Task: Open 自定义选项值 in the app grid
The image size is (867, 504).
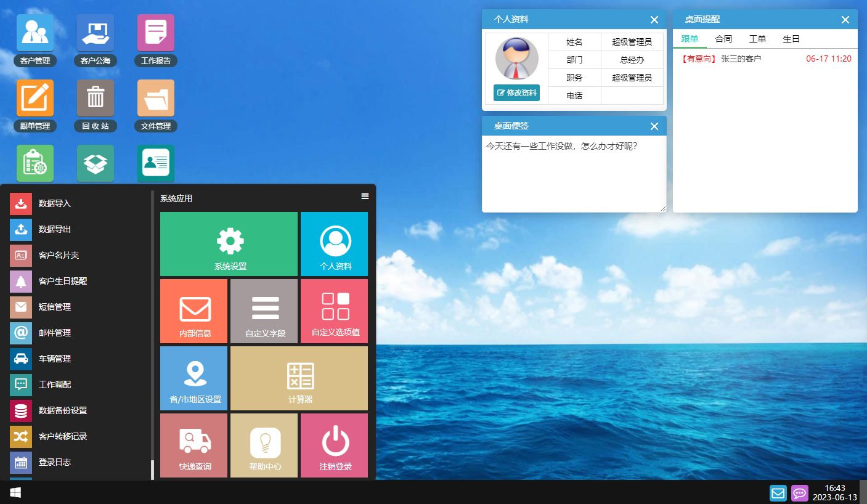Action: [x=334, y=311]
